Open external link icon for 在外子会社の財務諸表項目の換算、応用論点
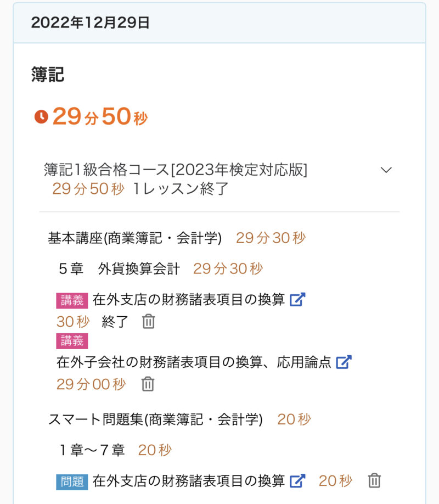The image size is (439, 504). click(344, 362)
